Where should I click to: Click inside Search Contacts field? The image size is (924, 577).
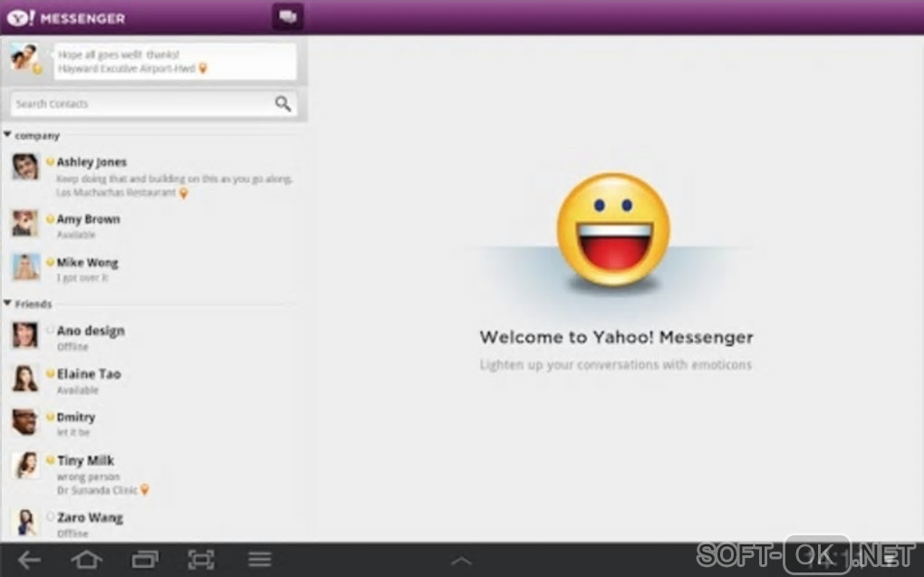(154, 104)
